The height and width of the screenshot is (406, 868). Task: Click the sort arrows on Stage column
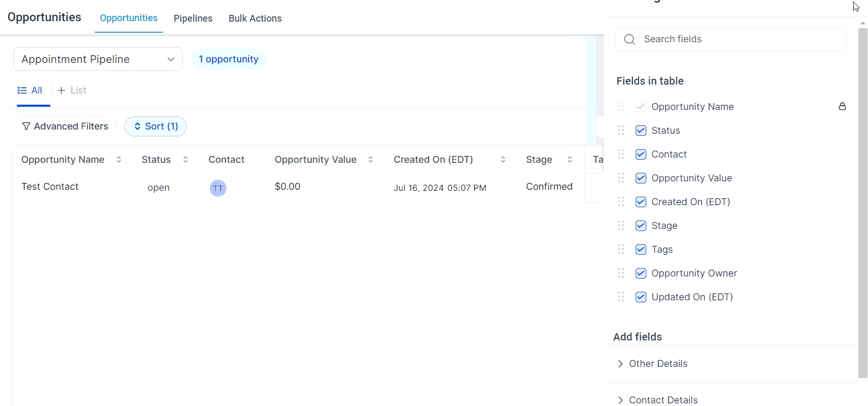click(x=570, y=160)
